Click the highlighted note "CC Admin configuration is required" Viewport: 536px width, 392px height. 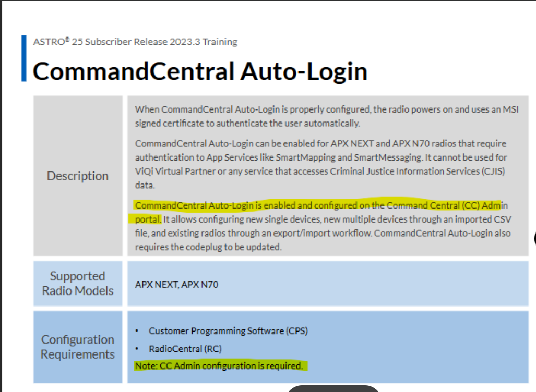(x=219, y=366)
